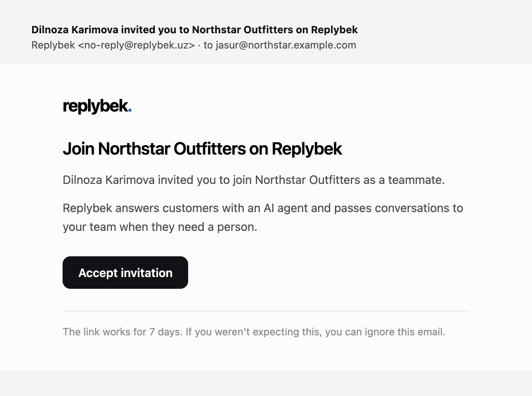Click the sender line 'Replybek <no-reply@replybek.uz>'
This screenshot has width=532, height=396.
pos(113,45)
